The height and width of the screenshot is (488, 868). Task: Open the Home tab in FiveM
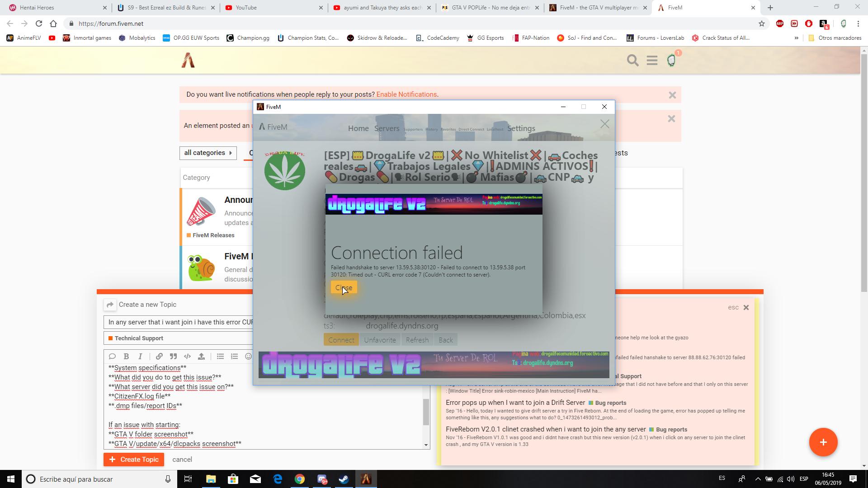coord(359,128)
